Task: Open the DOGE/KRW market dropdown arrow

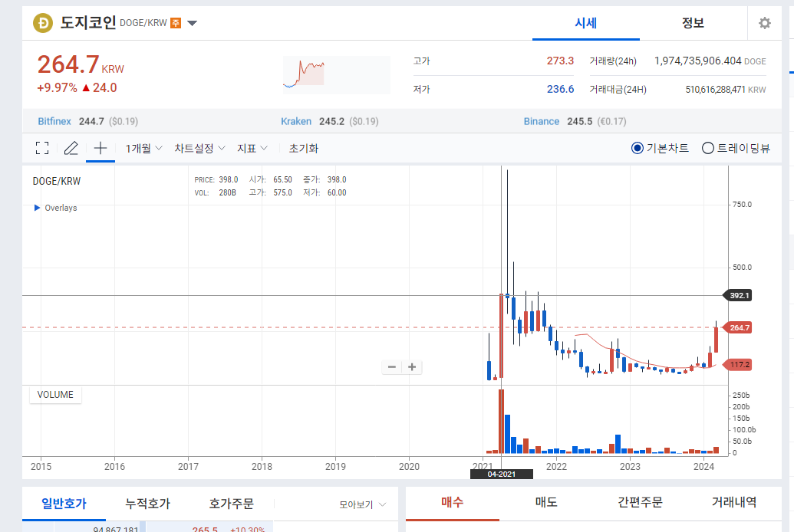Action: 193,23
